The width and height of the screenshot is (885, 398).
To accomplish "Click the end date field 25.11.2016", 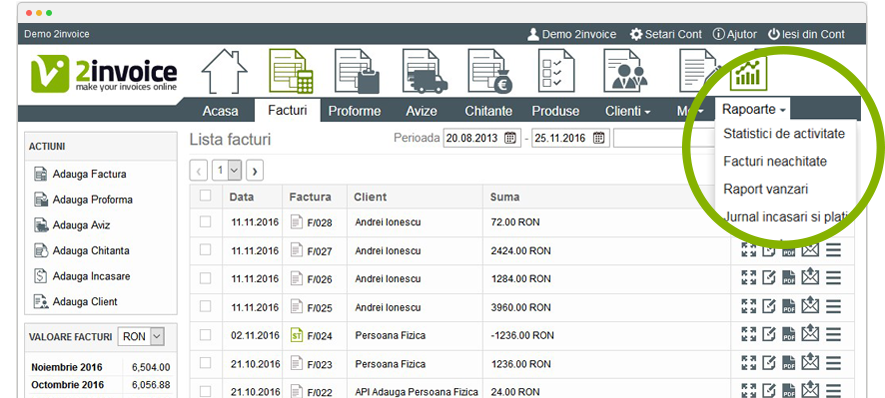I will 569,138.
